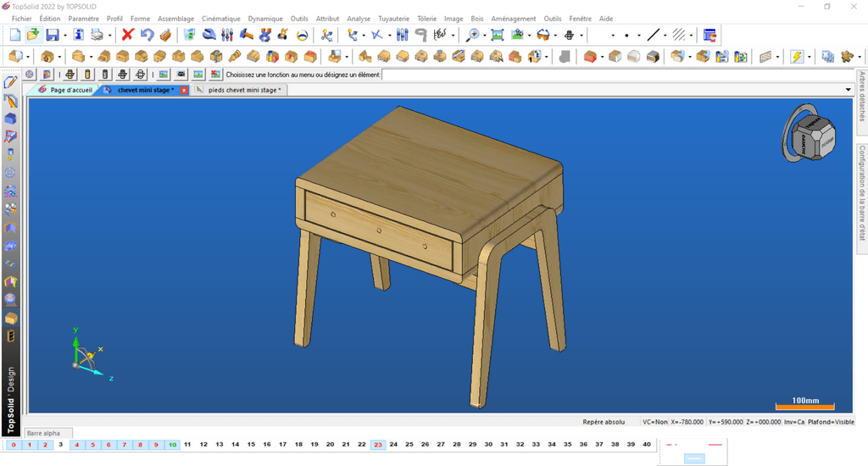Click into the command prompt input field
The width and height of the screenshot is (868, 466).
(x=617, y=75)
